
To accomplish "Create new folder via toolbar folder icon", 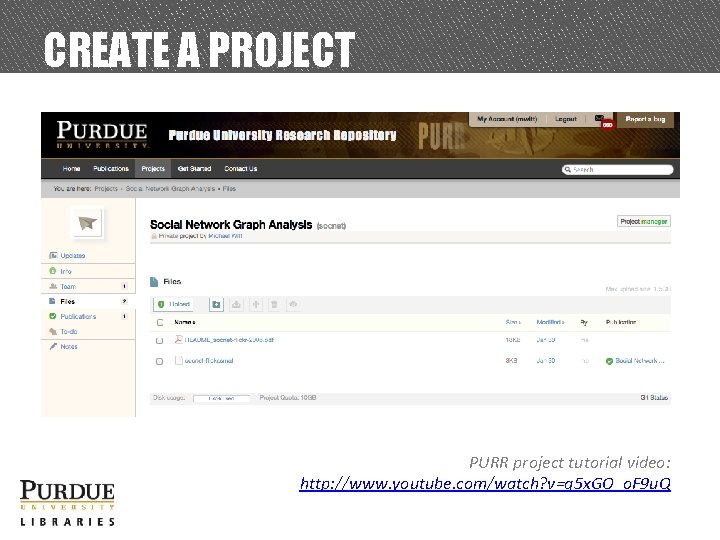I will (216, 304).
